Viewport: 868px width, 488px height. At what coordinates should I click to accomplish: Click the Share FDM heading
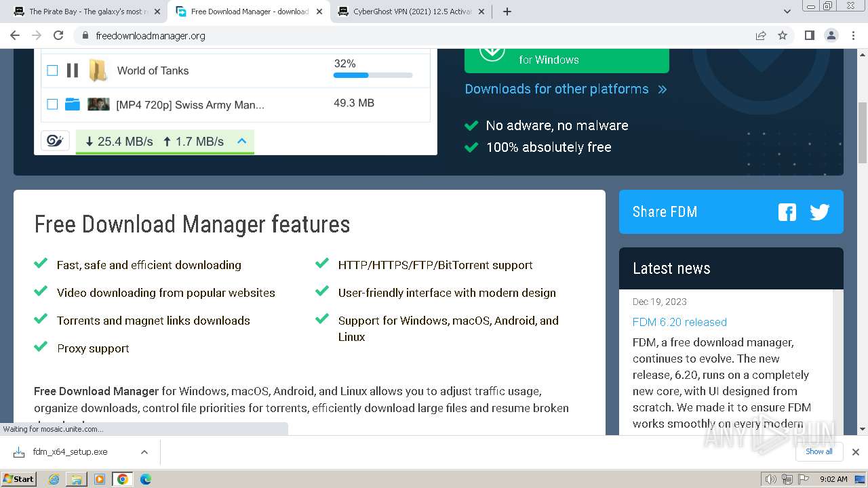pyautogui.click(x=665, y=212)
